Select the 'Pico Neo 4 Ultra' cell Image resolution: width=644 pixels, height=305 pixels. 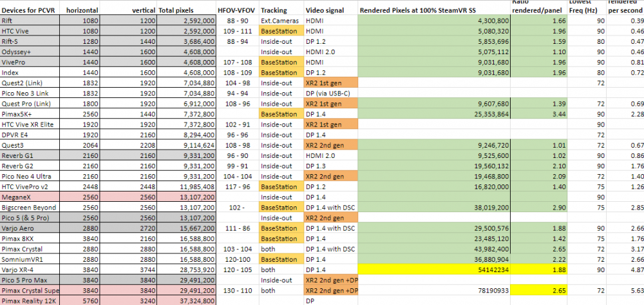pyautogui.click(x=30, y=176)
